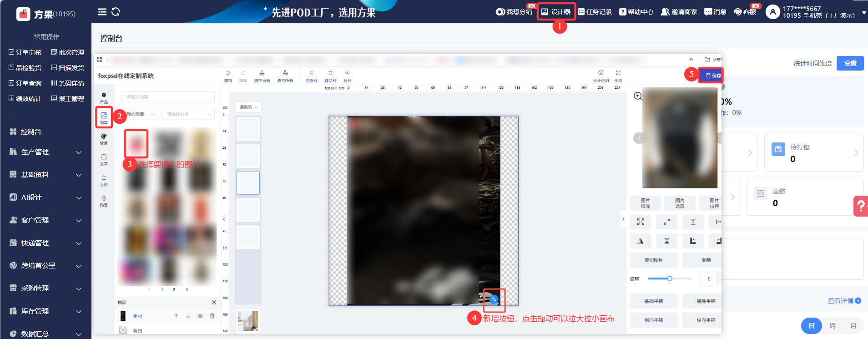The width and height of the screenshot is (868, 339).
Task: Select the 背景 layer row
Action: coord(168,330)
